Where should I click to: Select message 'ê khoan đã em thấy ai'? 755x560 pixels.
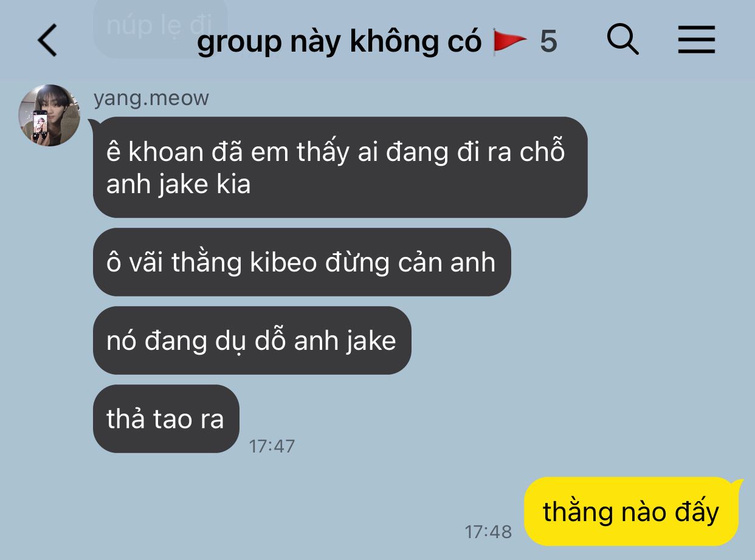[340, 167]
